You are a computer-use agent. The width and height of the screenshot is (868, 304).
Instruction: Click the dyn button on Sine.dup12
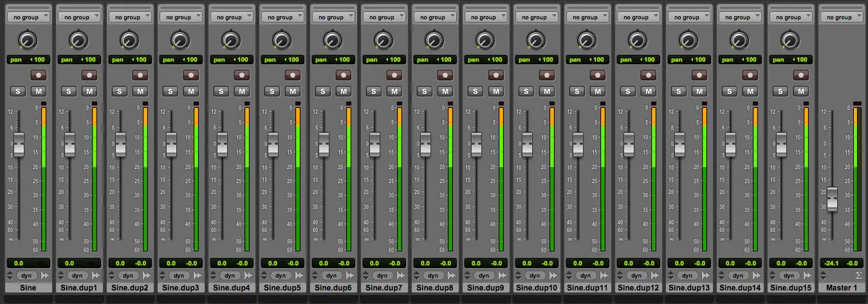click(636, 275)
